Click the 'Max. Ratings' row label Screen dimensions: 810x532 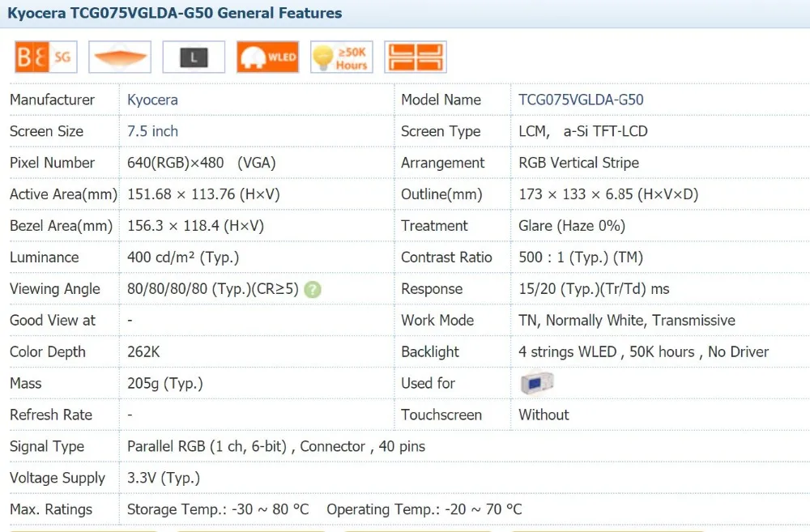51,509
